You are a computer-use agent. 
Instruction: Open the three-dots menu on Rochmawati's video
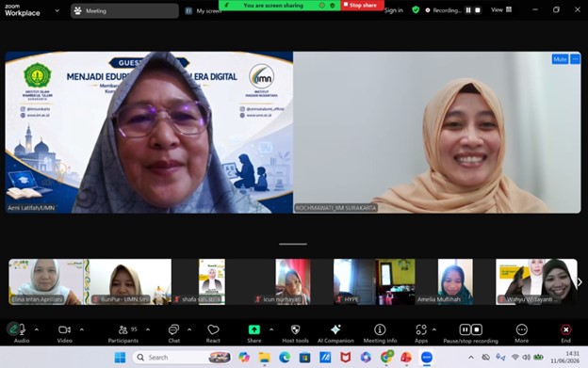coord(575,59)
